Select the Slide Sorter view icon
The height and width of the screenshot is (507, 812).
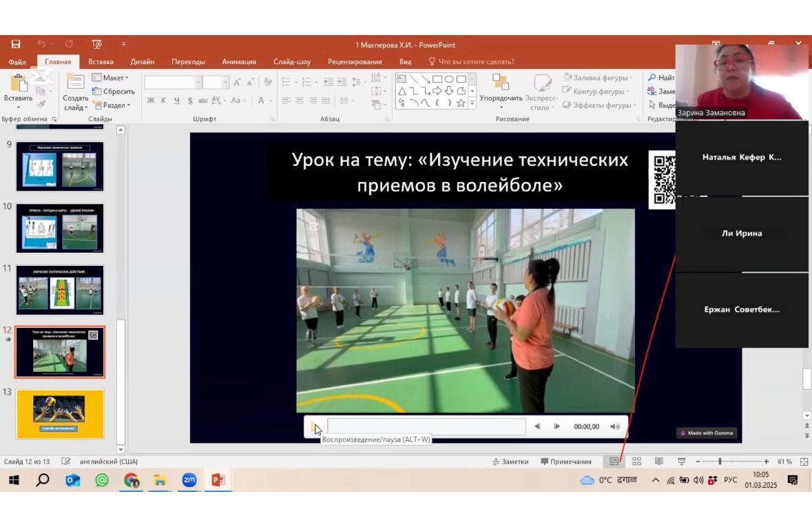637,462
